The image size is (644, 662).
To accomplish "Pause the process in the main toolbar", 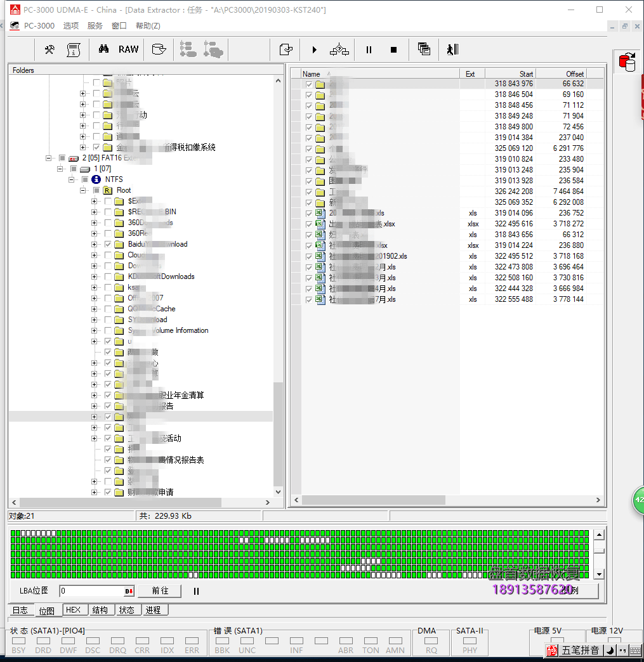I will [x=369, y=50].
